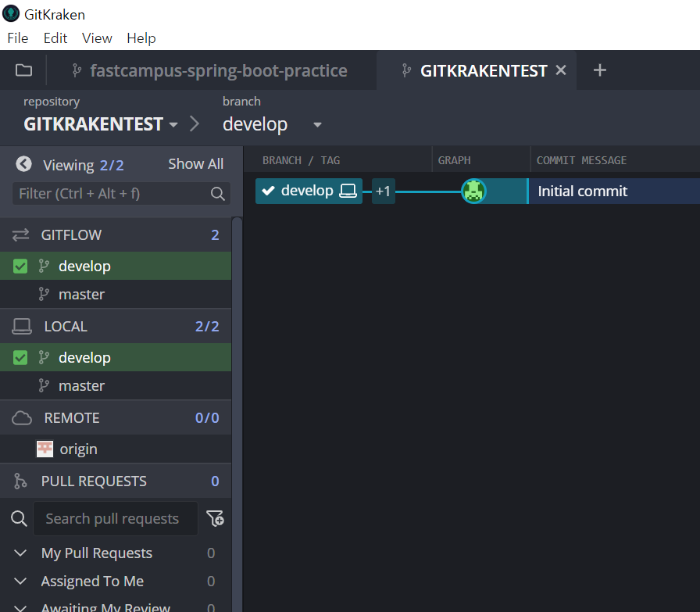Viewport: 700px width, 612px height.
Task: Click the origin remote avatar icon
Action: click(45, 449)
